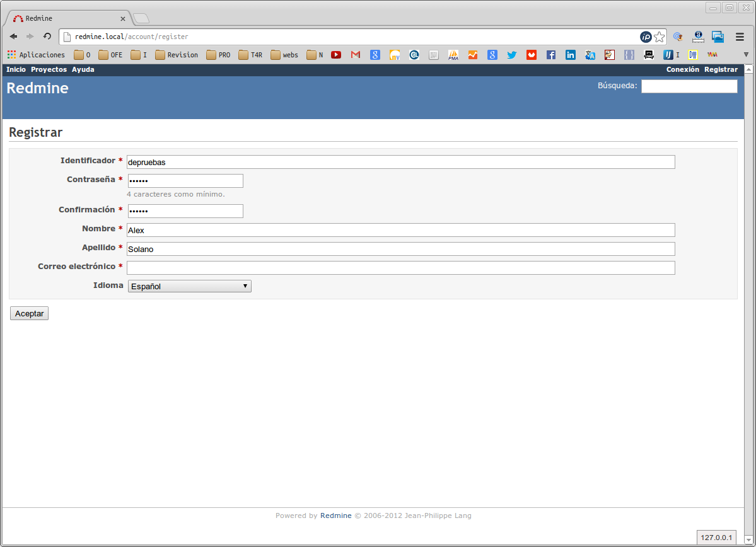Focus the Nombre input field
This screenshot has height=547, width=756.
(400, 230)
